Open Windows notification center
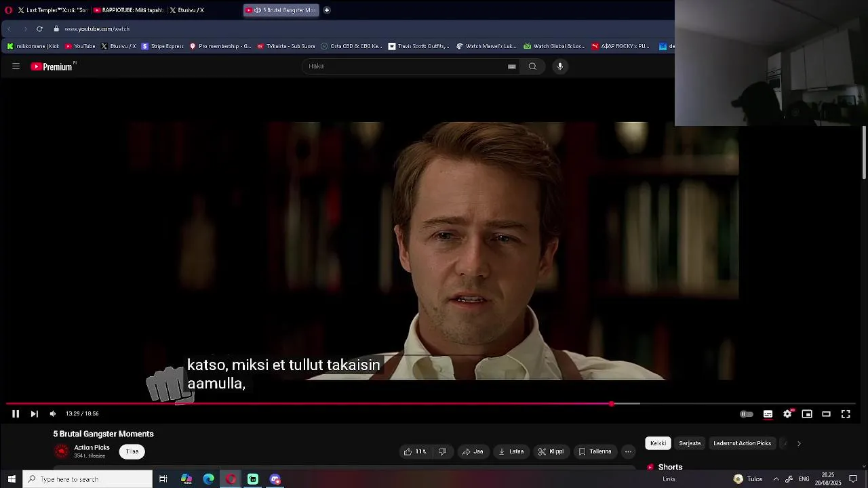The image size is (868, 488). coord(853,479)
